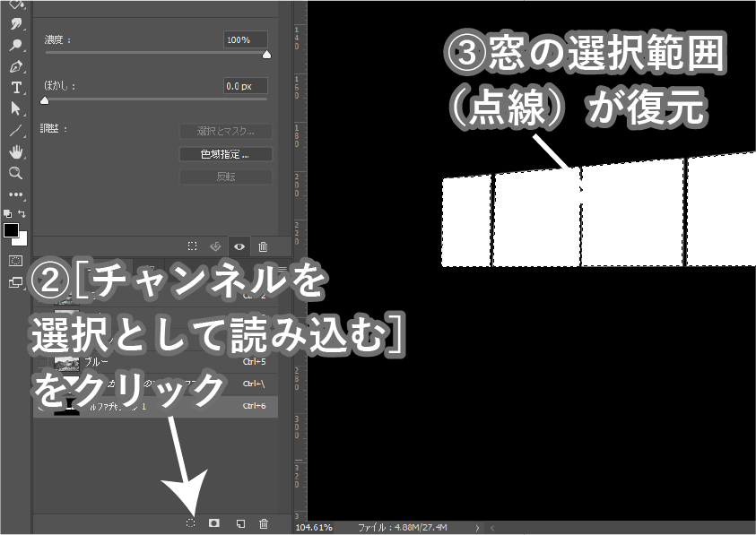Viewport: 756px width, 535px height.
Task: Toggle visibility of the ブルー channel
Action: pos(43,361)
